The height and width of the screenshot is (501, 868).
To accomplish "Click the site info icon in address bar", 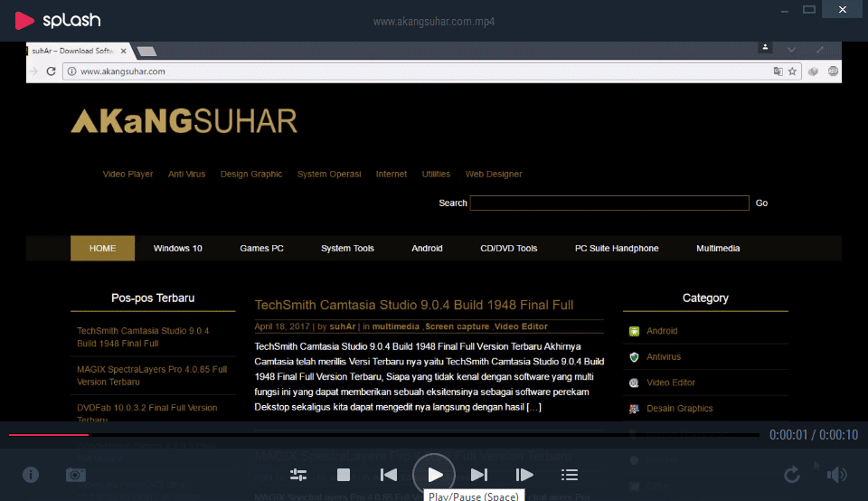I will click(72, 71).
